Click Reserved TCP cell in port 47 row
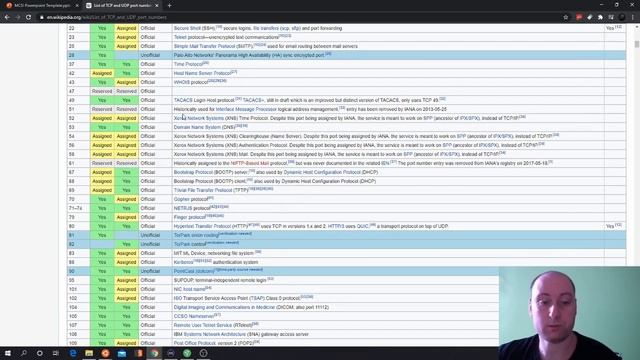 [x=102, y=91]
